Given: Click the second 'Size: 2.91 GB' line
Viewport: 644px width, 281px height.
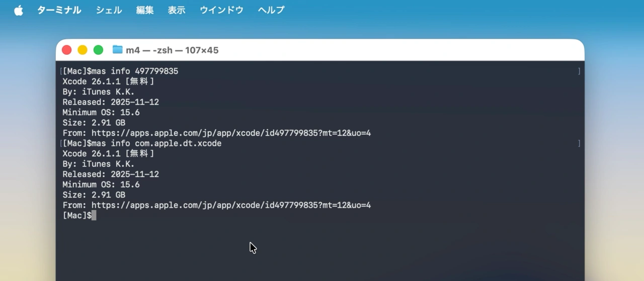Looking at the screenshot, I should point(94,195).
